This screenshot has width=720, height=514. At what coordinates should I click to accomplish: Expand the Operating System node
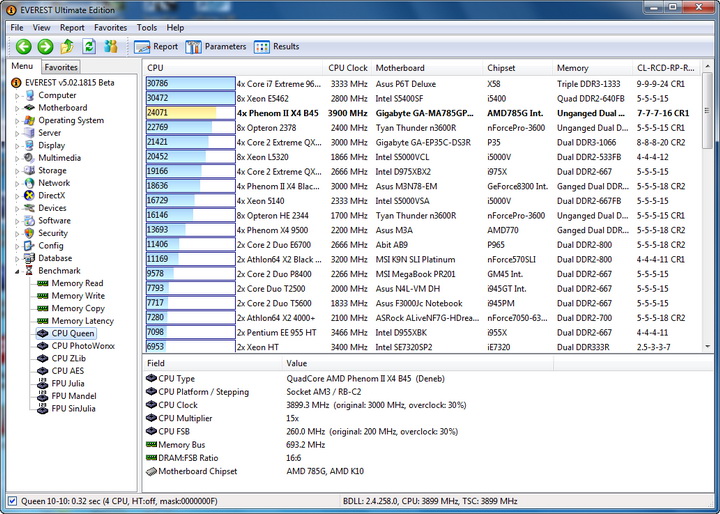tap(17, 121)
